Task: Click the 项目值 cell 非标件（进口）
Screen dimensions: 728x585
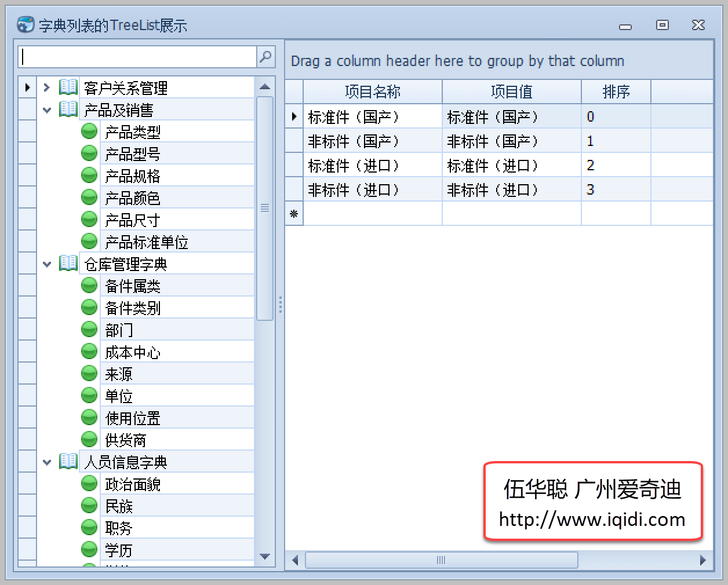Action: click(x=512, y=189)
